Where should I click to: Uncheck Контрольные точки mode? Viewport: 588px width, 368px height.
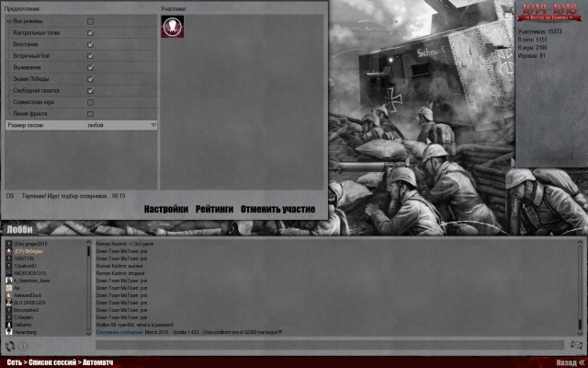click(90, 33)
